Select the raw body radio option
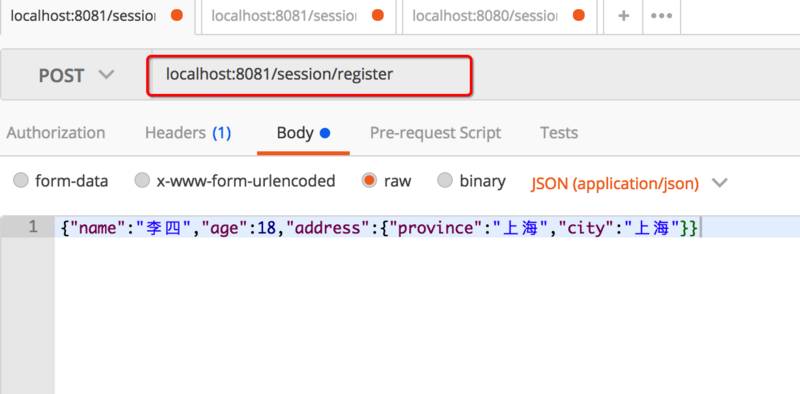This screenshot has width=800, height=394. [x=369, y=181]
